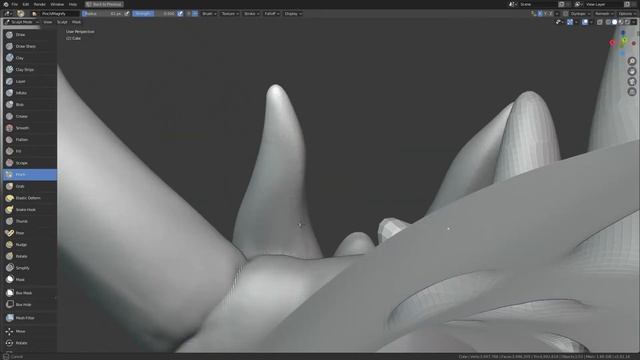Switch to wireframe shading

(x=608, y=22)
